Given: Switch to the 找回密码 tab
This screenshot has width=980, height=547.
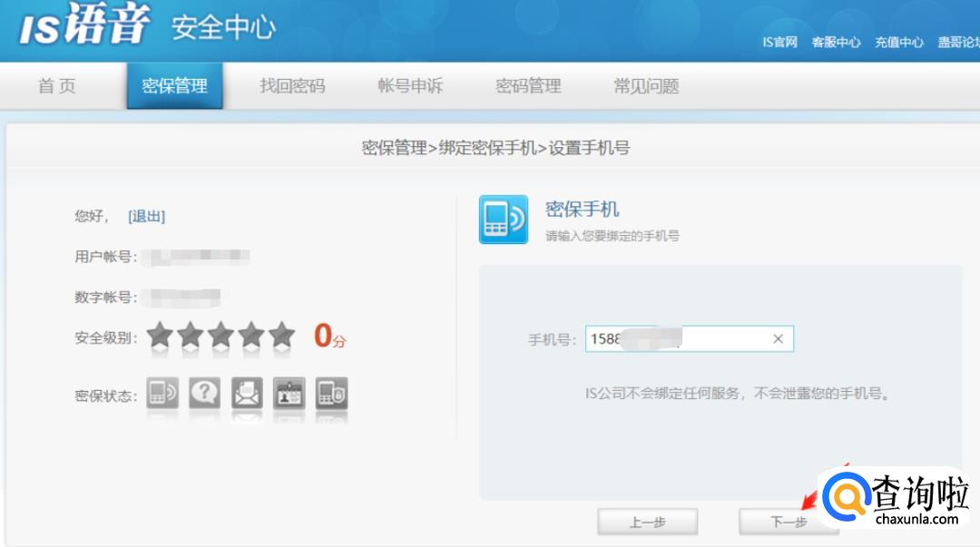Looking at the screenshot, I should (x=292, y=86).
